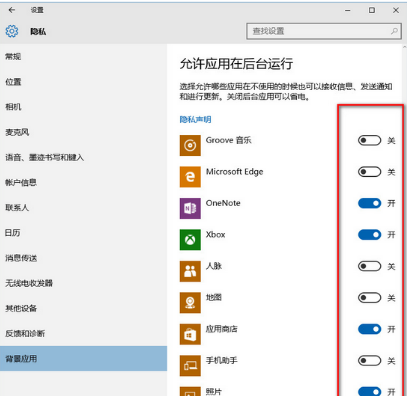Select 反馈和诊断 category
The width and height of the screenshot is (407, 396).
coord(83,334)
